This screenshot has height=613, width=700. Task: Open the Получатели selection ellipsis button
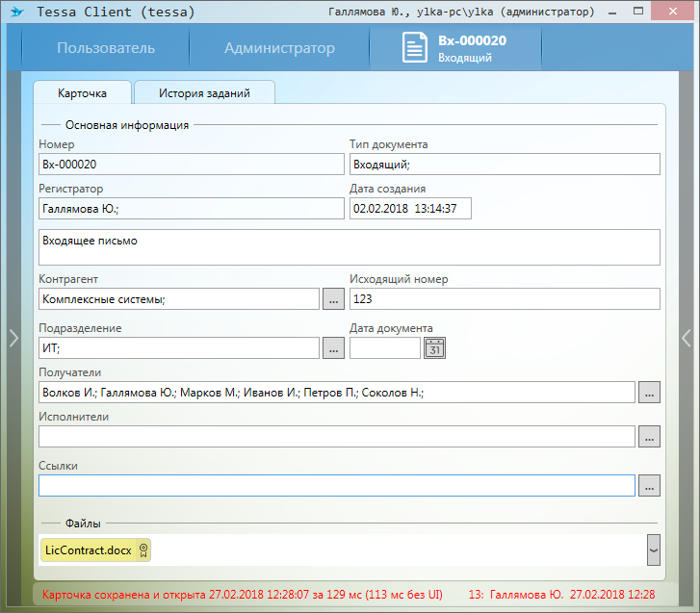click(x=649, y=393)
